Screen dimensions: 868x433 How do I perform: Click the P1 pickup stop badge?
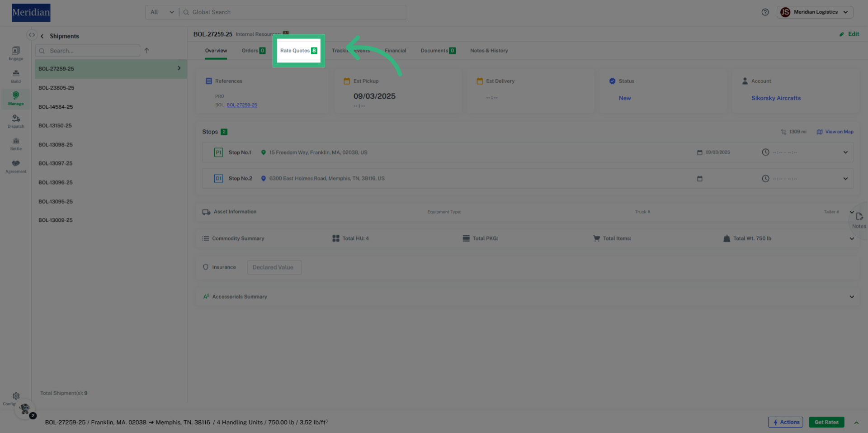pyautogui.click(x=218, y=152)
